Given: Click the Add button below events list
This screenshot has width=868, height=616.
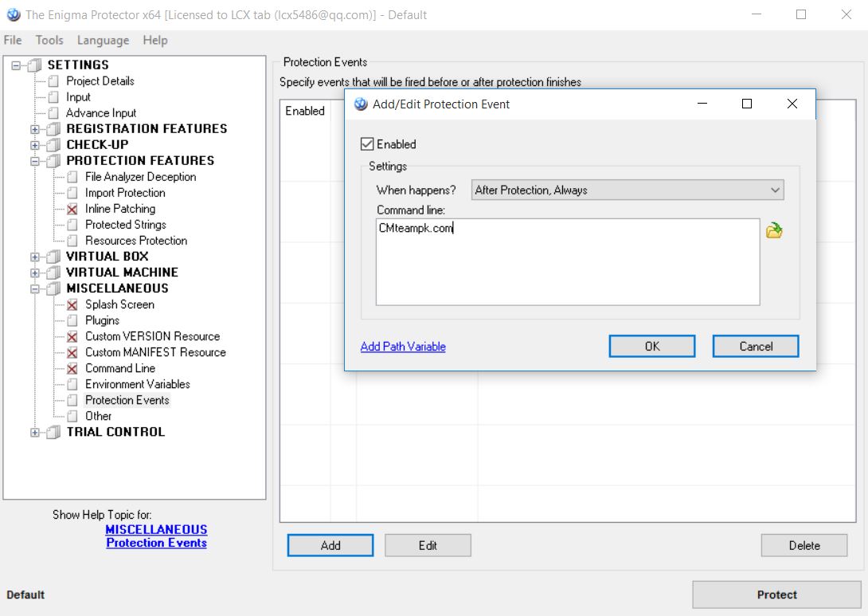Looking at the screenshot, I should click(x=330, y=545).
